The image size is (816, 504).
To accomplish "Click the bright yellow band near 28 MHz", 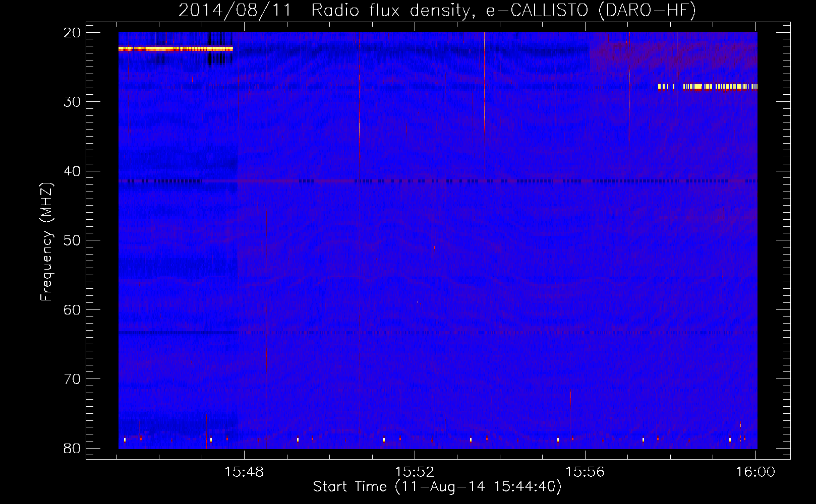I will click(708, 87).
